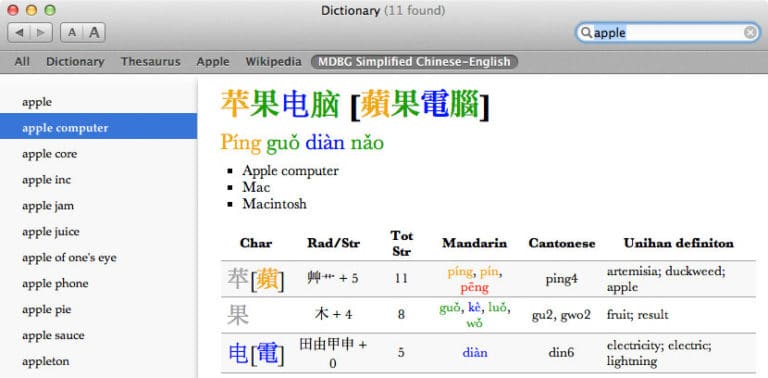Click 'artemisia; duckweed; apple' definition
The width and height of the screenshot is (768, 378).
point(666,279)
